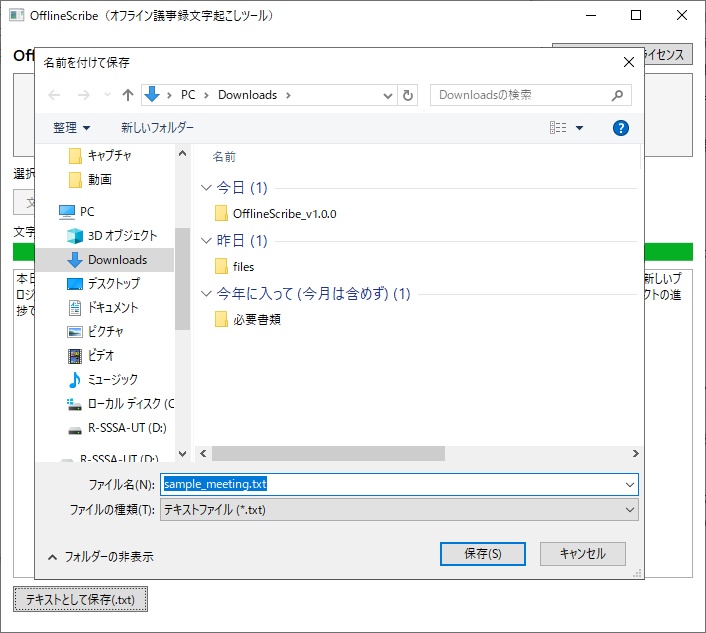The width and height of the screenshot is (706, 633).
Task: Collapse folders with フォルダーの非表示
Action: 101,557
